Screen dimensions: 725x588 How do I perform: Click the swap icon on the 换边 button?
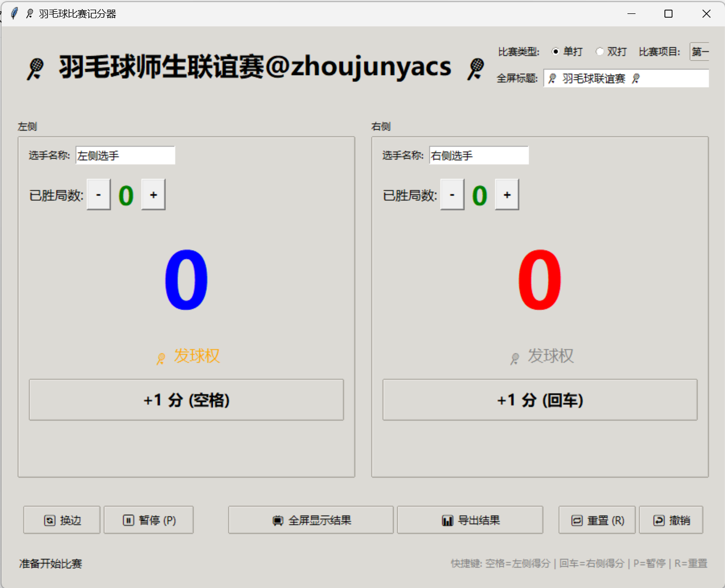(50, 519)
